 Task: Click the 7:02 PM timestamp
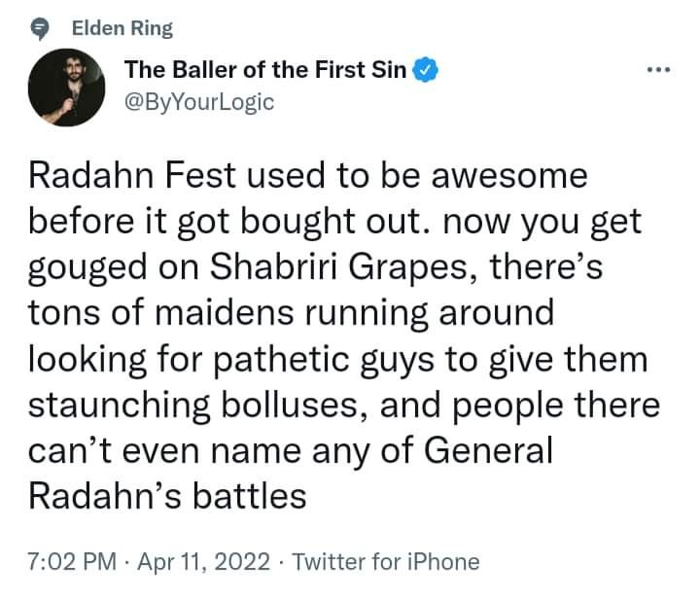tap(72, 562)
